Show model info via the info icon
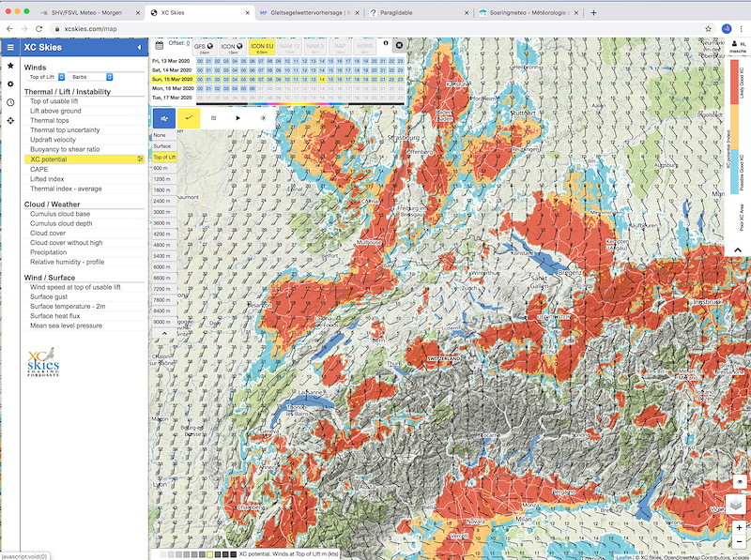The width and height of the screenshot is (751, 560). pyautogui.click(x=386, y=43)
